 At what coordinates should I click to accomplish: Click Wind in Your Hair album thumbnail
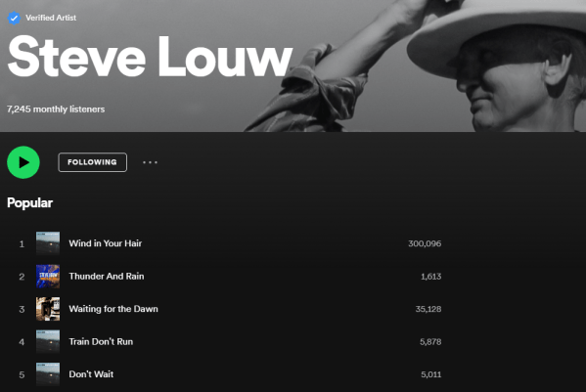pos(48,243)
